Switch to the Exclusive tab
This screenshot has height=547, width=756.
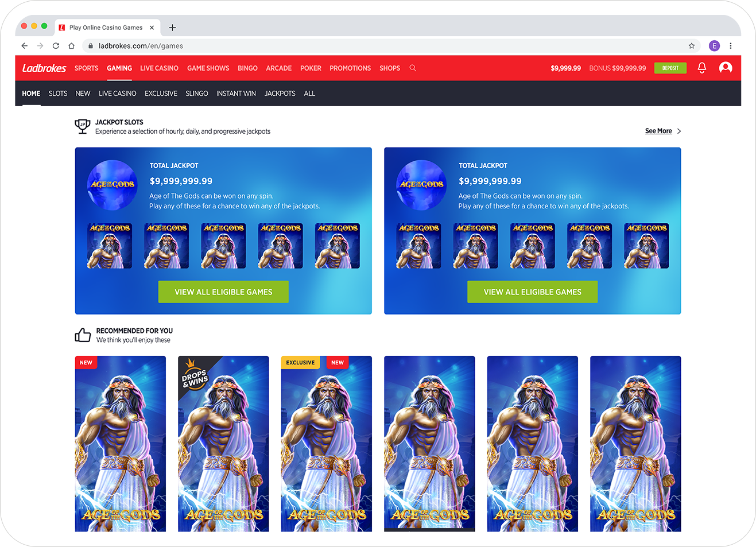[161, 94]
